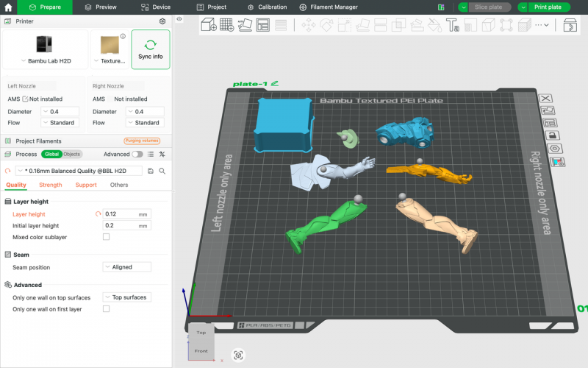This screenshot has height=368, width=588.
Task: Click the Slice plate button
Action: [490, 7]
